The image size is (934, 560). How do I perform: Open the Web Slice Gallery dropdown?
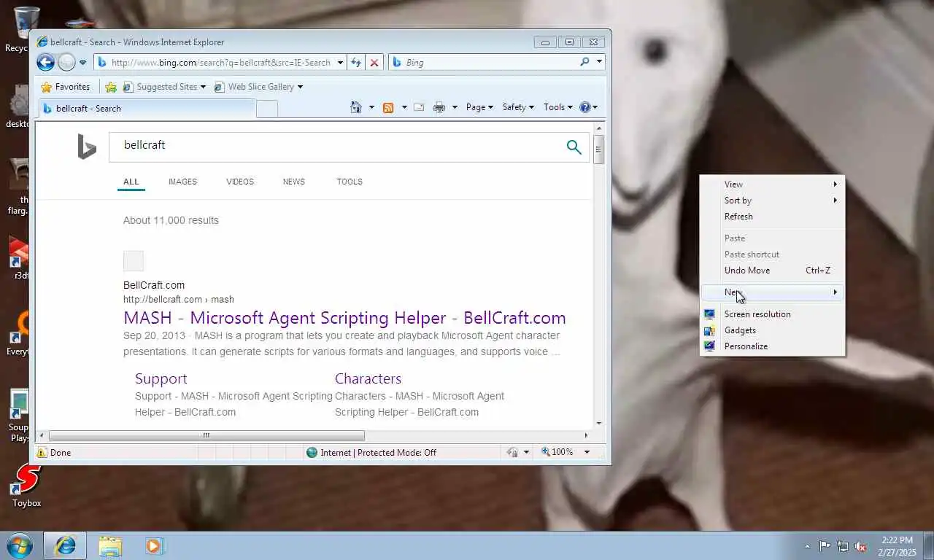[x=258, y=87]
